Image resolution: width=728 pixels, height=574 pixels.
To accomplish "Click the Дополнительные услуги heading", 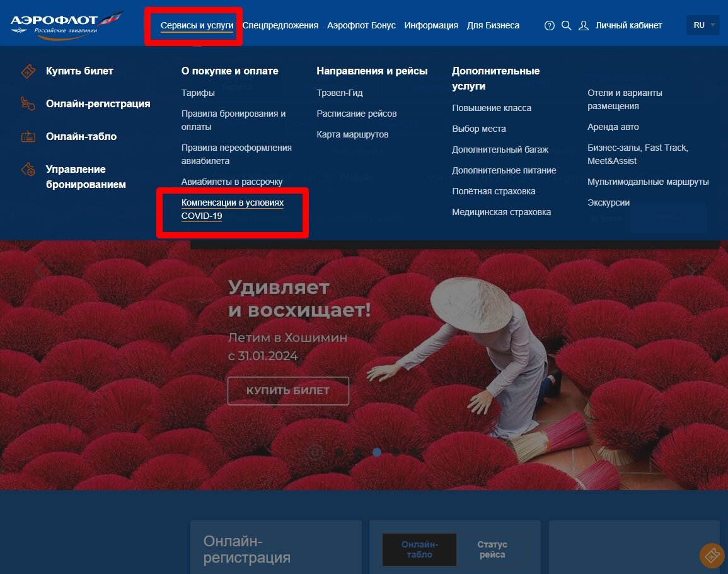I will pos(495,79).
